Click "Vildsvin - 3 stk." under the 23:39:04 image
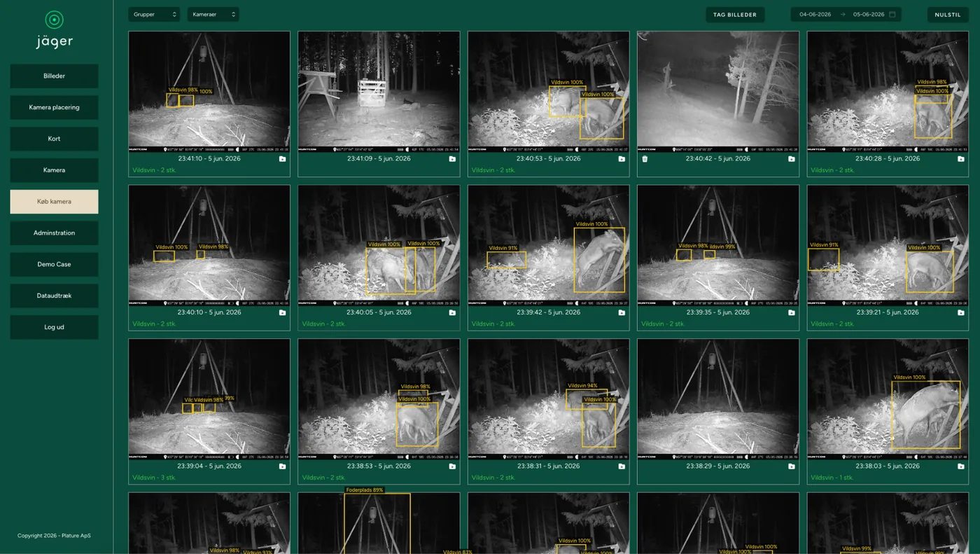This screenshot has width=980, height=554. 154,478
